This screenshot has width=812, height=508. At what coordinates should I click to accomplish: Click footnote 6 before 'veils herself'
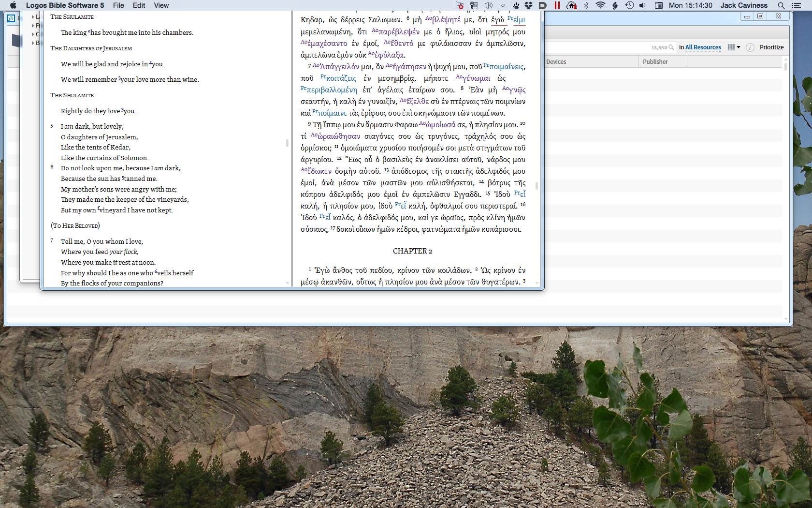[x=156, y=272]
